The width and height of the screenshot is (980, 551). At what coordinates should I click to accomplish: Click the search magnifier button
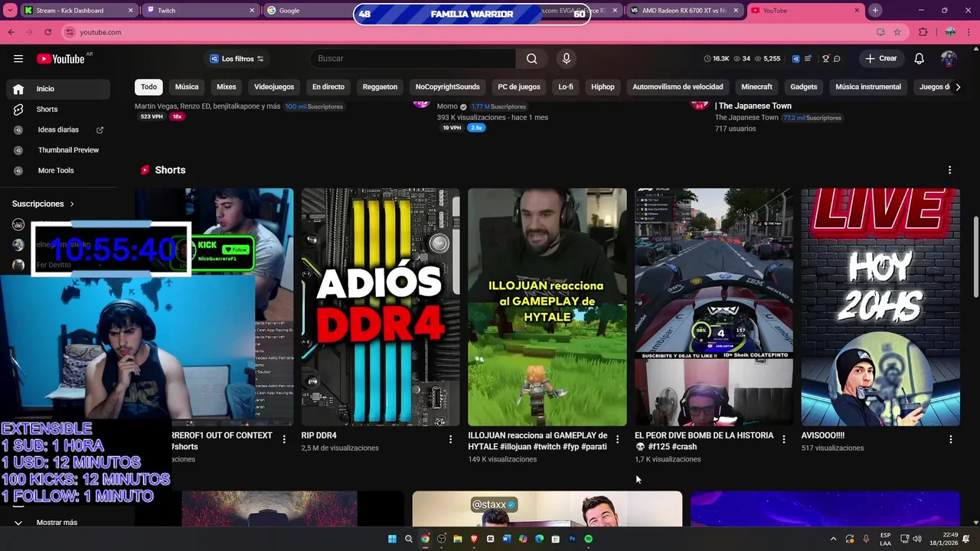coord(531,59)
